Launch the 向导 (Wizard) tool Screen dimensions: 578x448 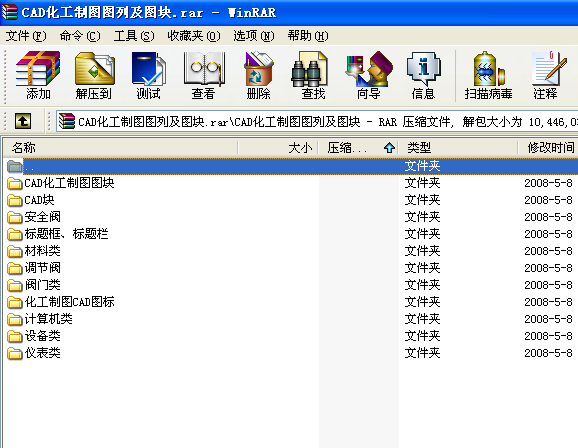point(369,76)
